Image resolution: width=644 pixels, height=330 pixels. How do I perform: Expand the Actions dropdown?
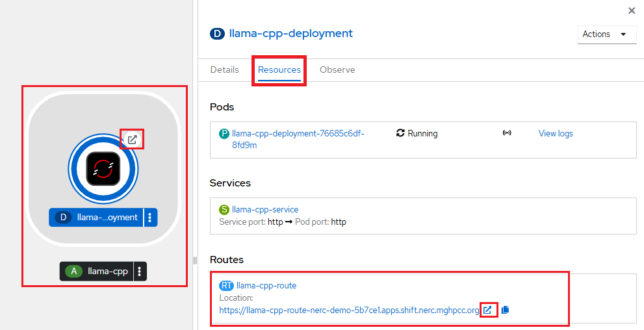pos(606,34)
